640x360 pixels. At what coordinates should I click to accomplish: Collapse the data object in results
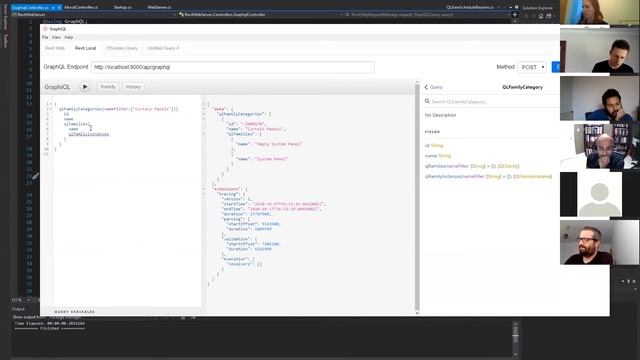click(x=204, y=109)
